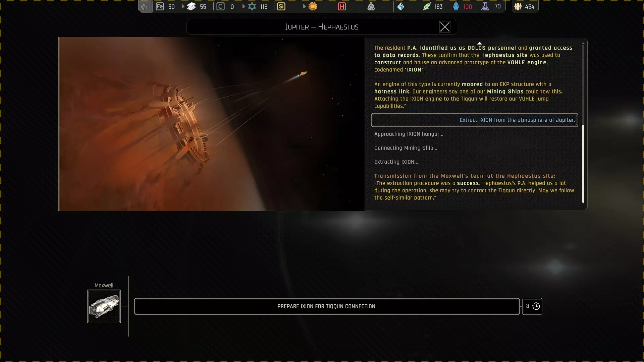Click the science flask icon

[485, 6]
